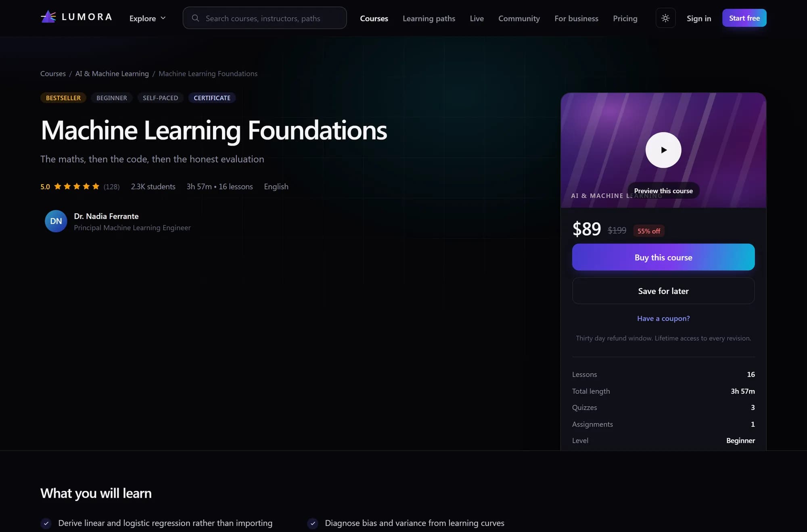
Task: Click the DN instructor avatar
Action: (x=56, y=221)
